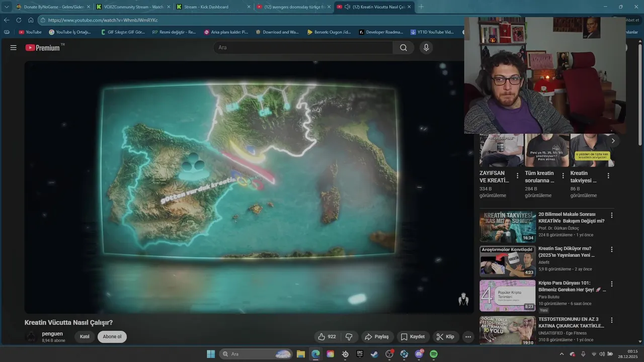Open Developer Roadma... bookmark
The width and height of the screenshot is (644, 362).
[x=381, y=32]
